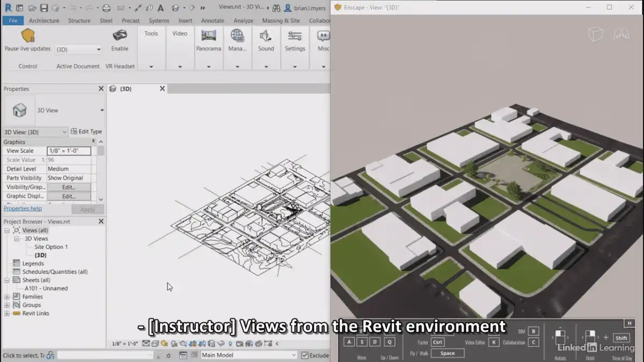Select Site Option 1 view in Project Browser

(x=51, y=247)
